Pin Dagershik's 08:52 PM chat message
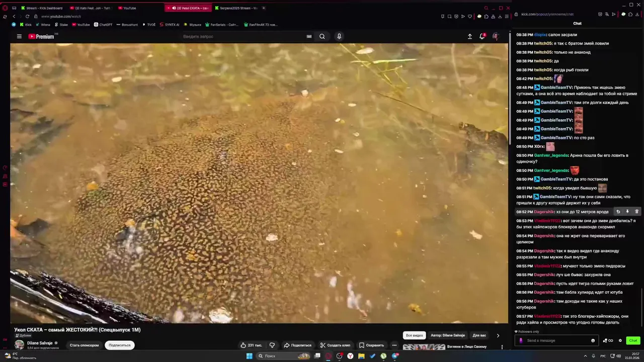Image resolution: width=644 pixels, height=362 pixels. pyautogui.click(x=627, y=212)
